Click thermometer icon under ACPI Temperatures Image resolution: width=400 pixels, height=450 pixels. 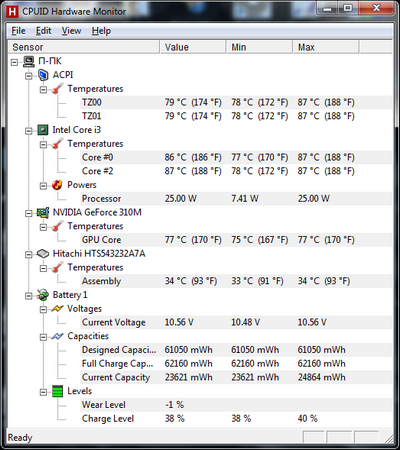click(x=57, y=89)
